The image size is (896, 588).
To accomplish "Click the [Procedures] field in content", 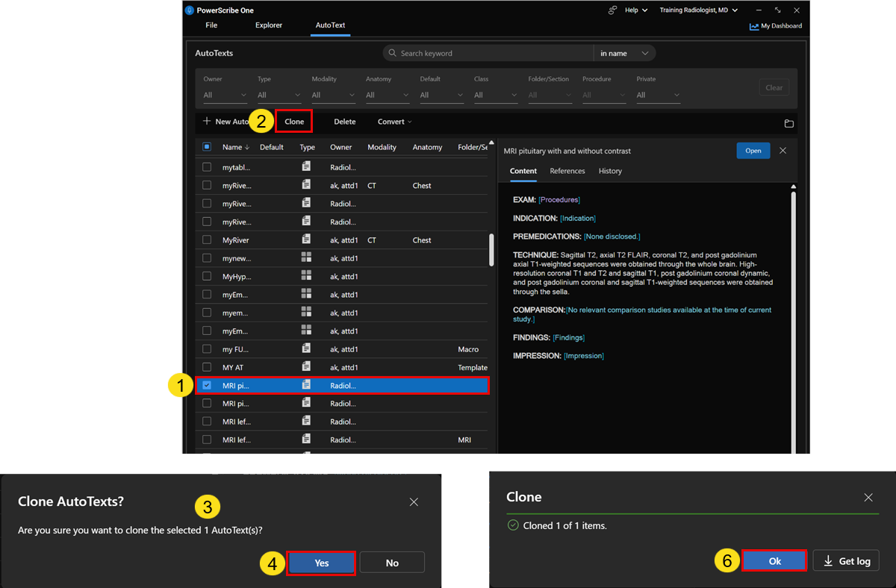I will click(559, 200).
